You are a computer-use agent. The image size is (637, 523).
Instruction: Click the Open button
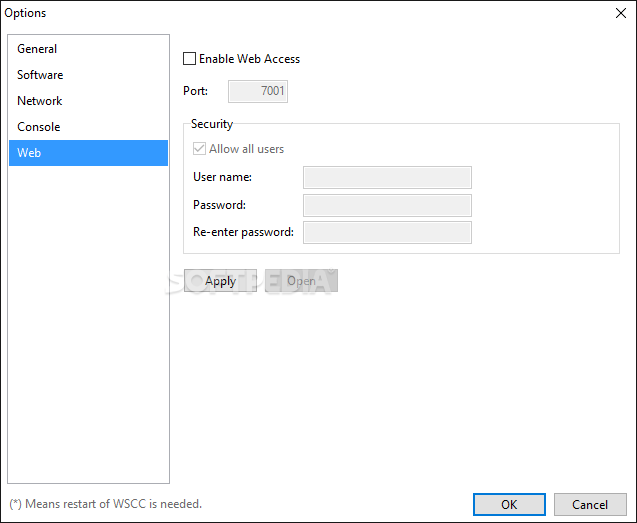[x=301, y=281]
